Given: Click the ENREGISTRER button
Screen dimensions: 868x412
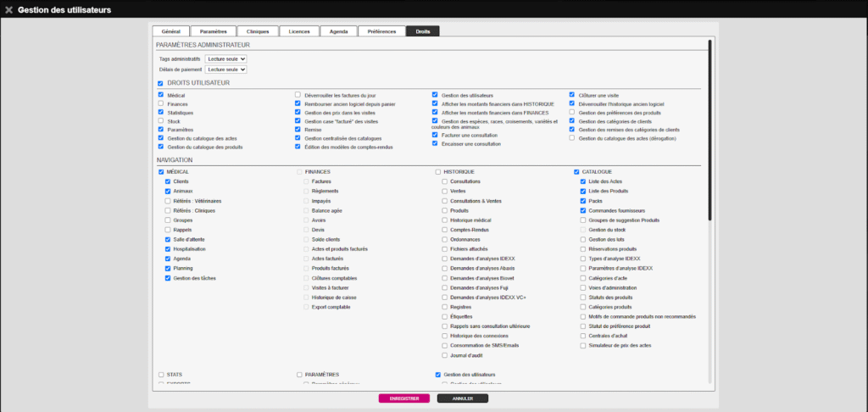Looking at the screenshot, I should (403, 398).
